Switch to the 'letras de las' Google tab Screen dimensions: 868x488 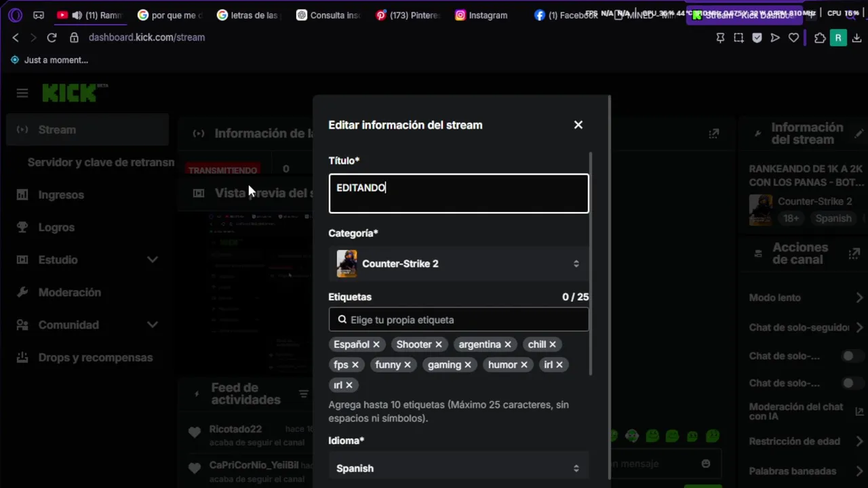point(249,15)
